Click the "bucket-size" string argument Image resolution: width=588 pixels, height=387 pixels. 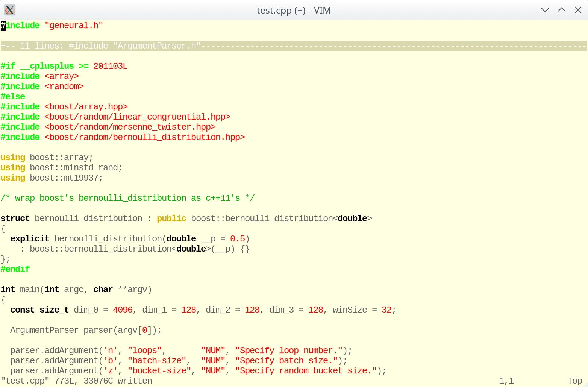(x=159, y=371)
